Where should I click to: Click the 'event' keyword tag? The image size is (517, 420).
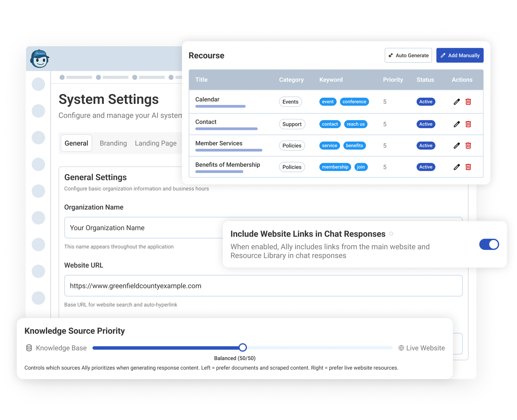click(328, 102)
